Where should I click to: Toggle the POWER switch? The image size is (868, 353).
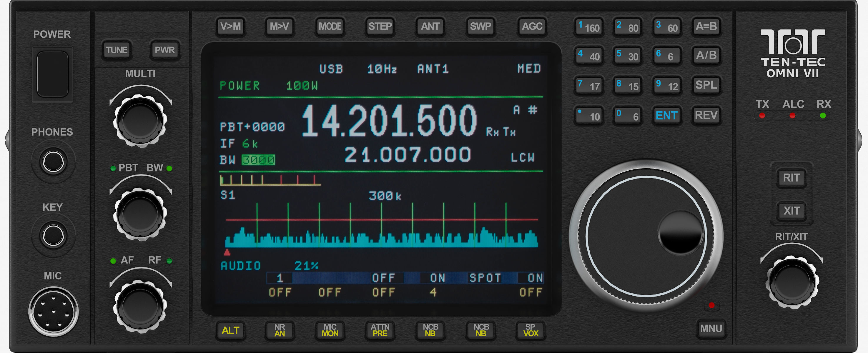(x=53, y=74)
